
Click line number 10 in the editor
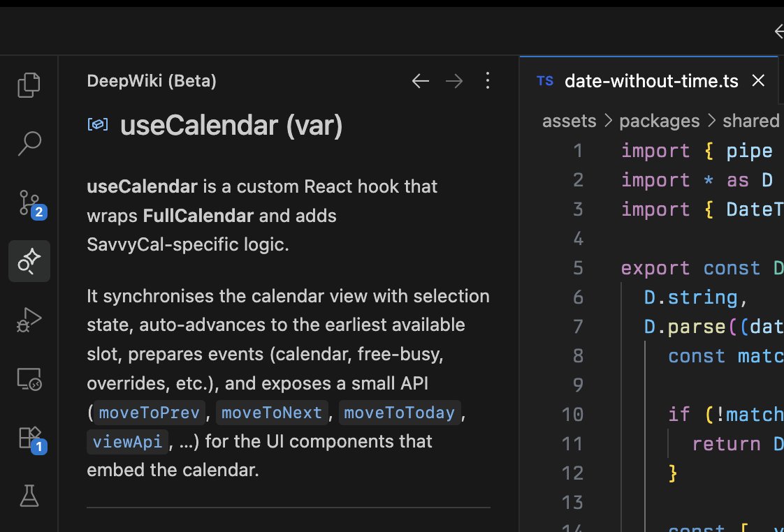(572, 415)
